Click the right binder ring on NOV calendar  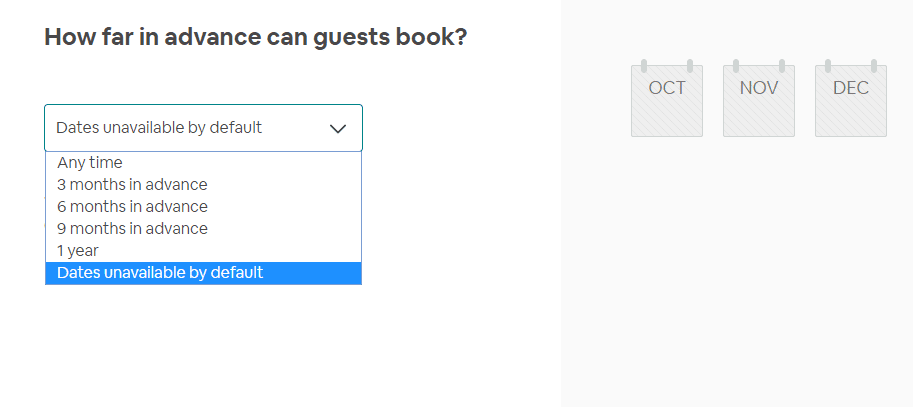click(782, 66)
